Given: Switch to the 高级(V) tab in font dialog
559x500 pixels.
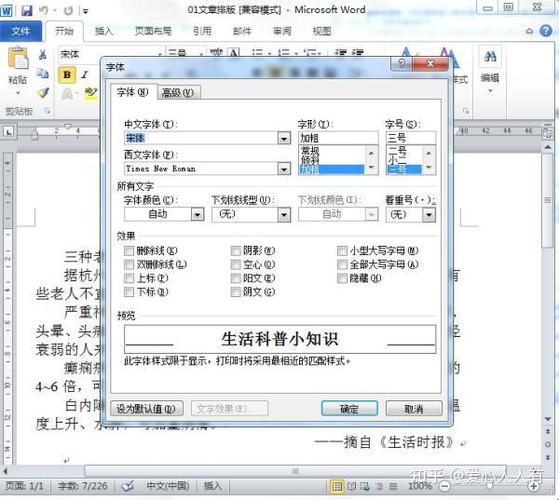Looking at the screenshot, I should pos(178,93).
